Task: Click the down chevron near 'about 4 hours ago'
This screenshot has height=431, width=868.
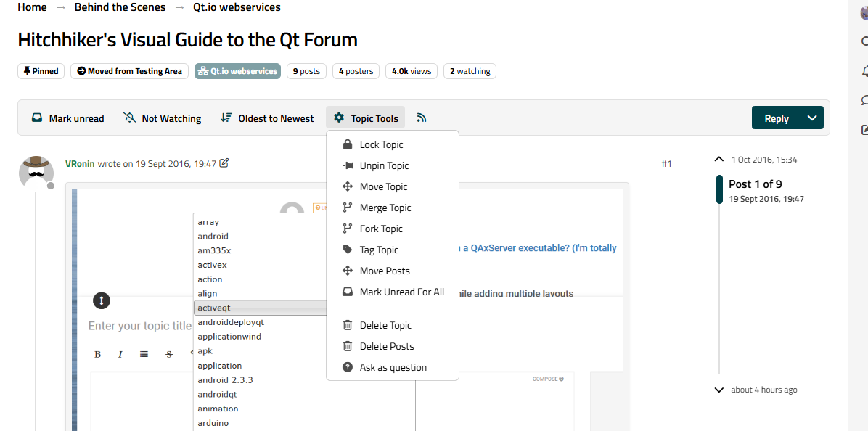Action: coord(719,390)
